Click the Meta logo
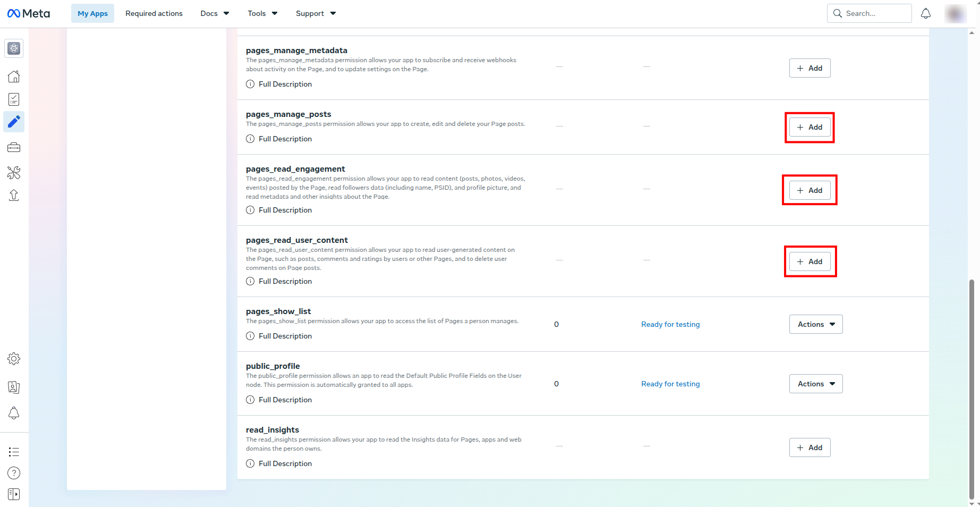This screenshot has width=980, height=507. tap(29, 13)
